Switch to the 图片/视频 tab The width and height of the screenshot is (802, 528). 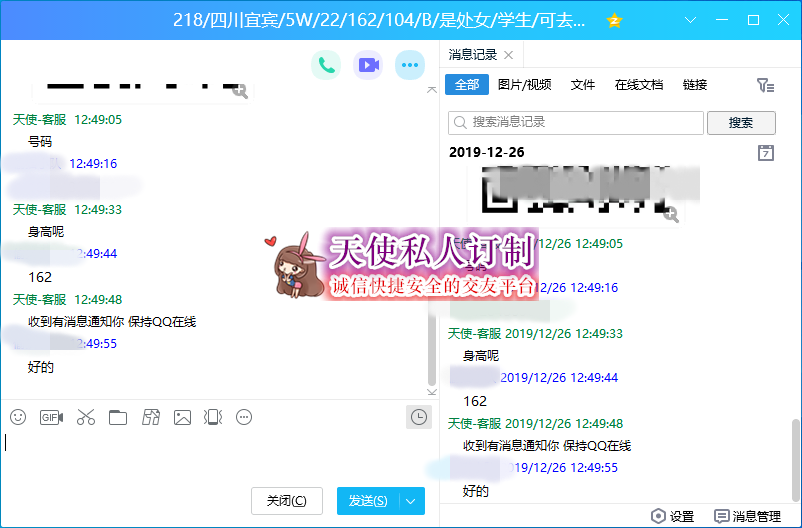[524, 85]
